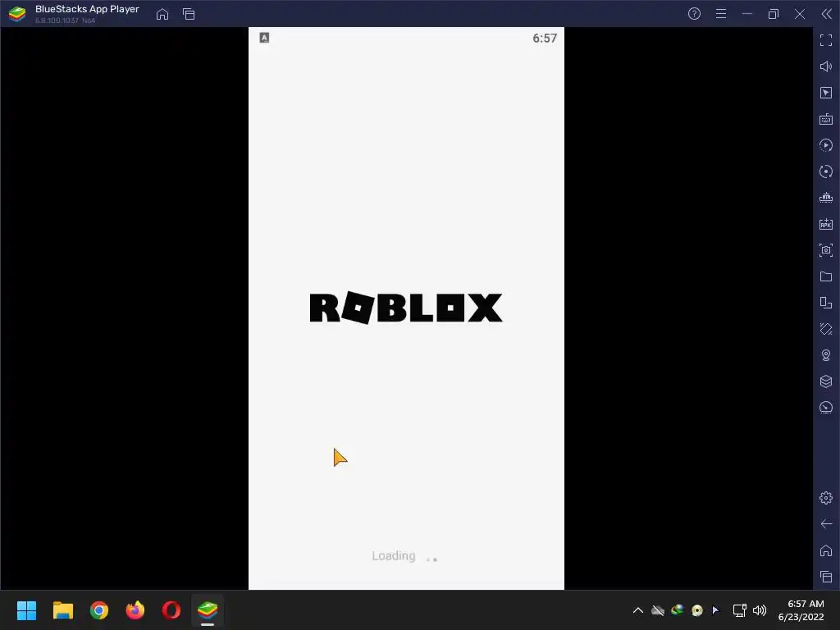Open the memory trim sidebar icon
This screenshot has height=630, width=840.
tap(826, 198)
